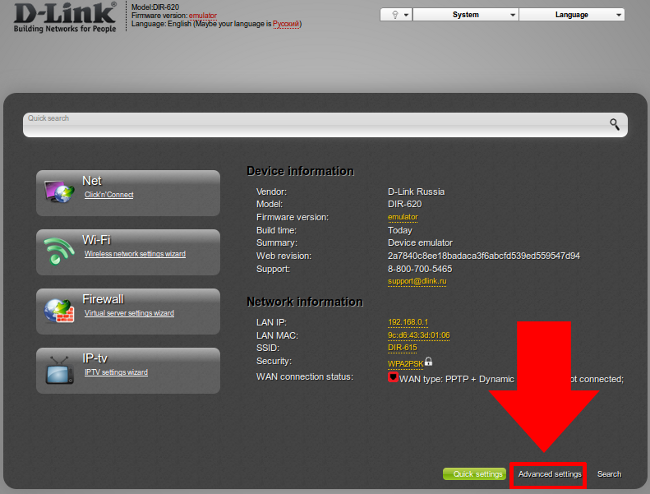Click the LAN MAC address link
This screenshot has width=650, height=494.
point(419,335)
